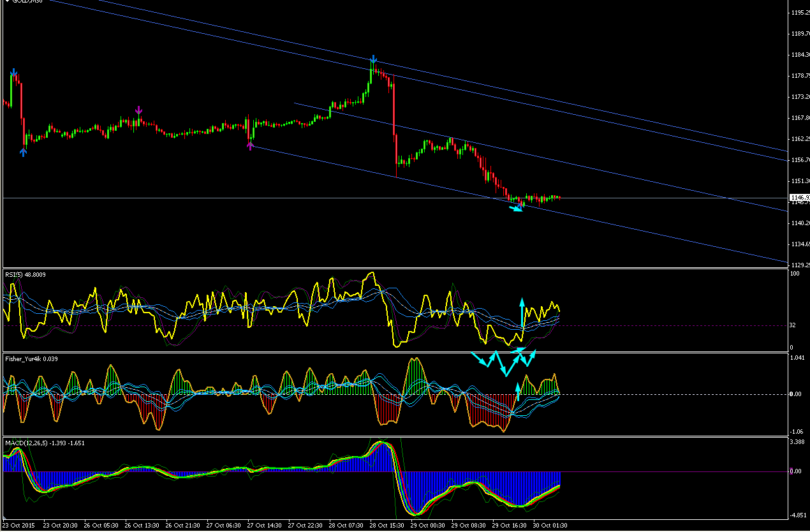Screen dimensions: 810x532
Task: Select the blue up-arrow below the 23 Oct low
Action: (23, 151)
